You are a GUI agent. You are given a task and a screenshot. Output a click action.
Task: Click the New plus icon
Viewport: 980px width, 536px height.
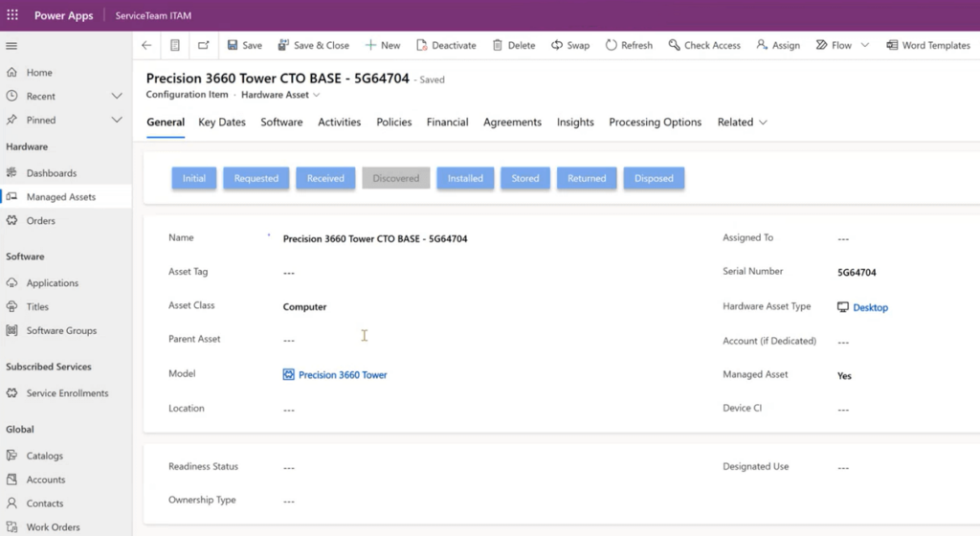tap(370, 45)
